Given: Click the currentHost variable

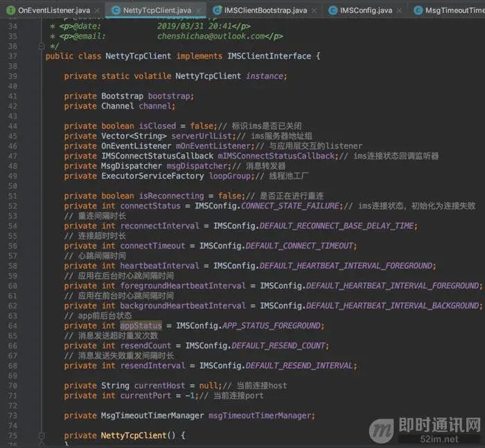Looking at the screenshot, I should (x=159, y=386).
